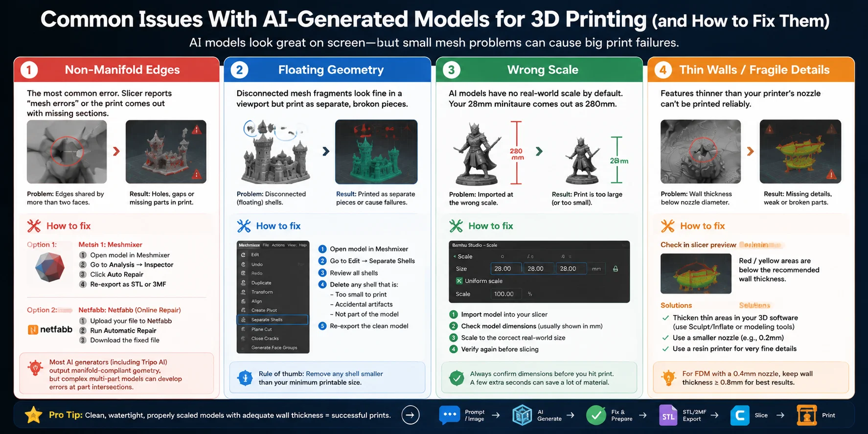Click the middle Size field showing 28.00

coord(539,269)
